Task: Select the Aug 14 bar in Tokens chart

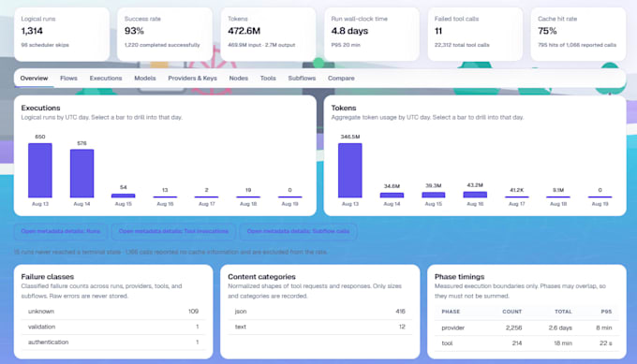Action: click(x=392, y=196)
